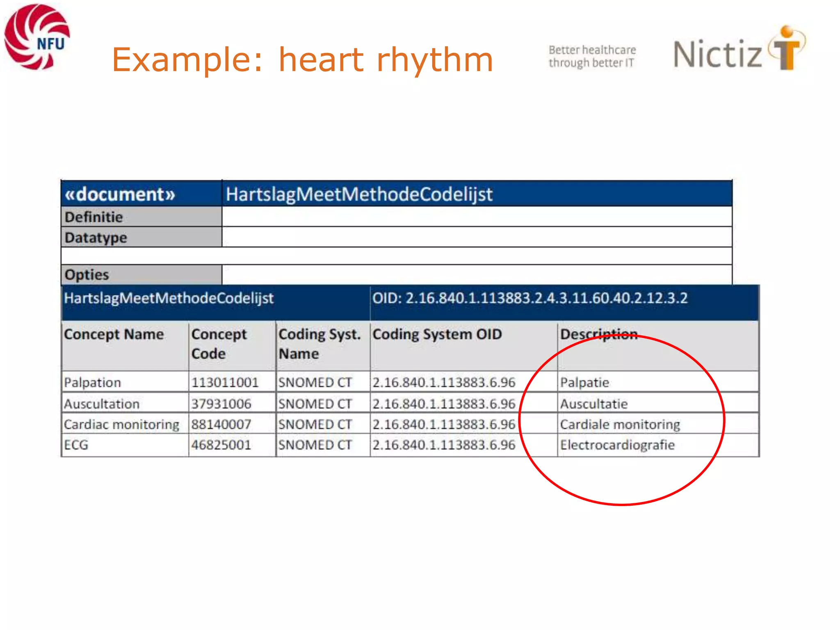This screenshot has height=630, width=840.
Task: Click the Coding System OID column header
Action: click(x=464, y=346)
